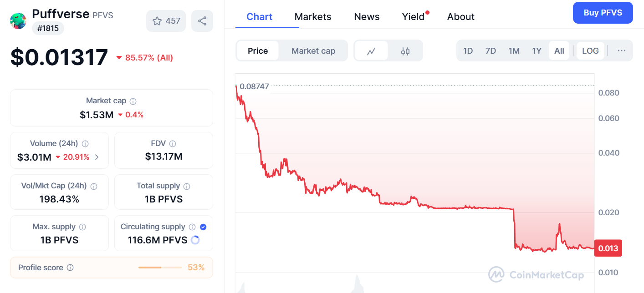Click the Buy PFVS button

tap(603, 13)
